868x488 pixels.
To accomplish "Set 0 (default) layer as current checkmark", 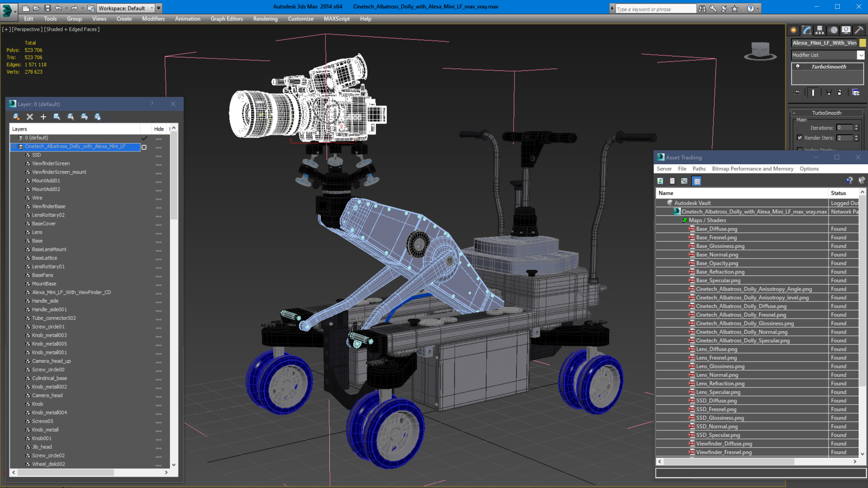I will pos(144,138).
